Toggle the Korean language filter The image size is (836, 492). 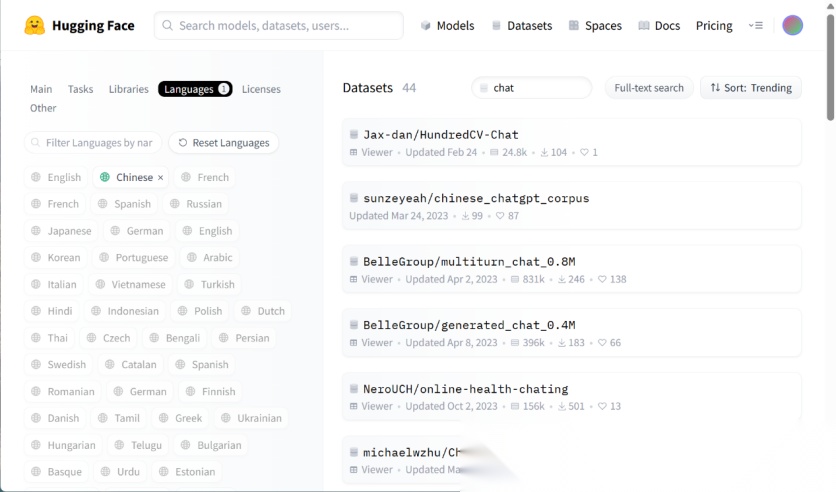[x=56, y=257]
